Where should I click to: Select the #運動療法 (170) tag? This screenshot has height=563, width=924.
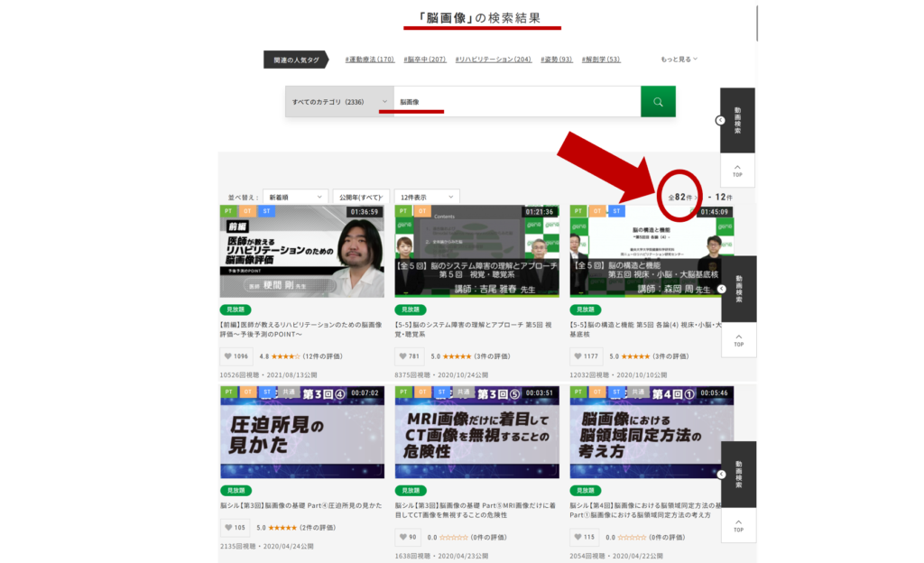point(369,60)
